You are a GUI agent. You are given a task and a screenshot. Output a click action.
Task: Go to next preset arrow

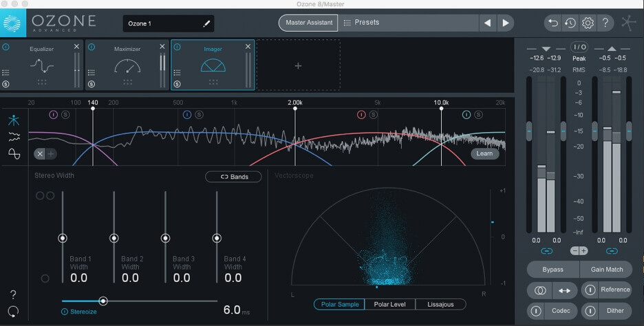tap(506, 23)
